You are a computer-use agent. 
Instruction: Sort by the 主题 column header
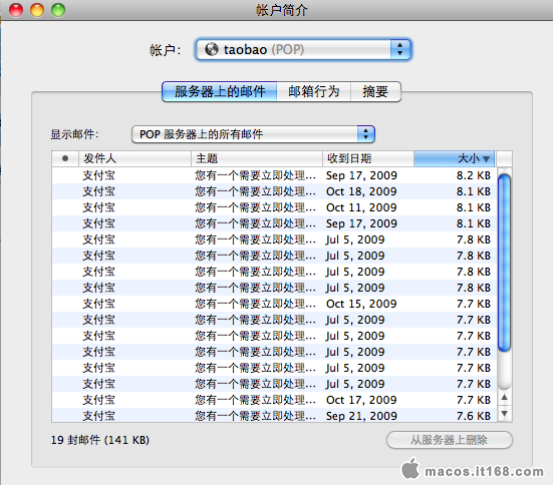(x=257, y=158)
